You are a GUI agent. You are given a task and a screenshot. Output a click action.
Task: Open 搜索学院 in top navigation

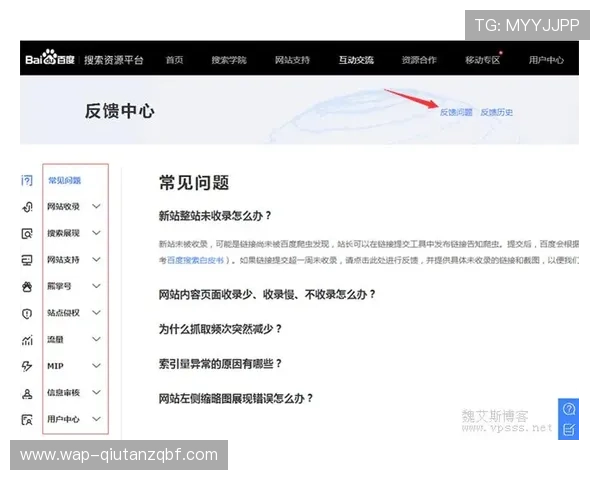pyautogui.click(x=229, y=60)
